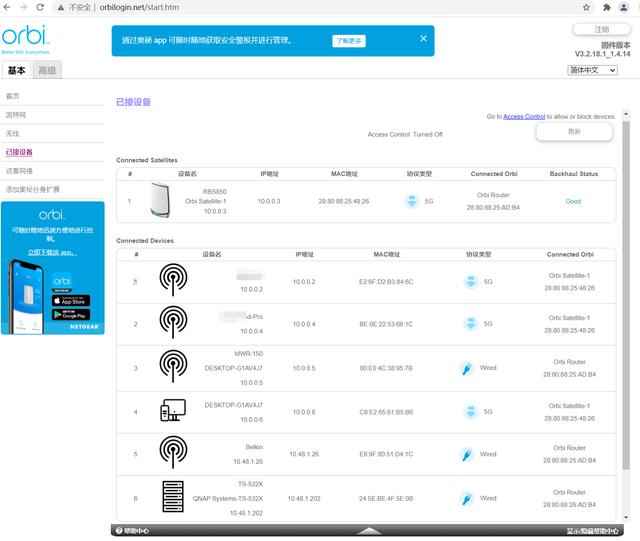Click IP address 10.48.1.202 cell

pyautogui.click(x=304, y=499)
